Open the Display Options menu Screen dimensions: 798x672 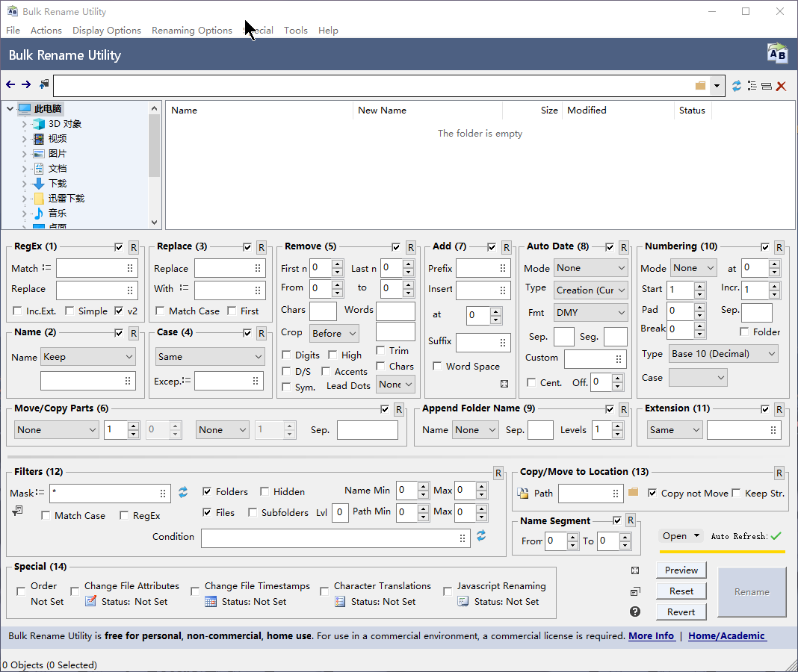coord(106,30)
